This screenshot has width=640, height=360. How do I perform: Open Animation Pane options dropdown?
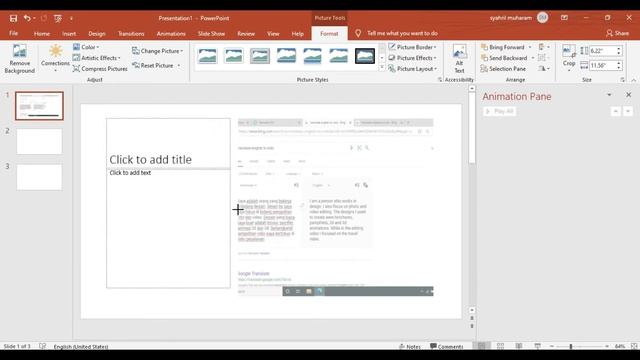click(609, 95)
